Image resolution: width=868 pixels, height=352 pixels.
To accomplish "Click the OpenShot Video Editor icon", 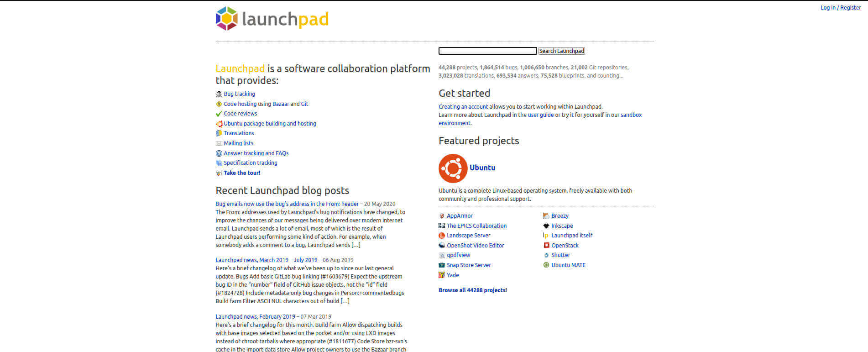I will click(442, 246).
